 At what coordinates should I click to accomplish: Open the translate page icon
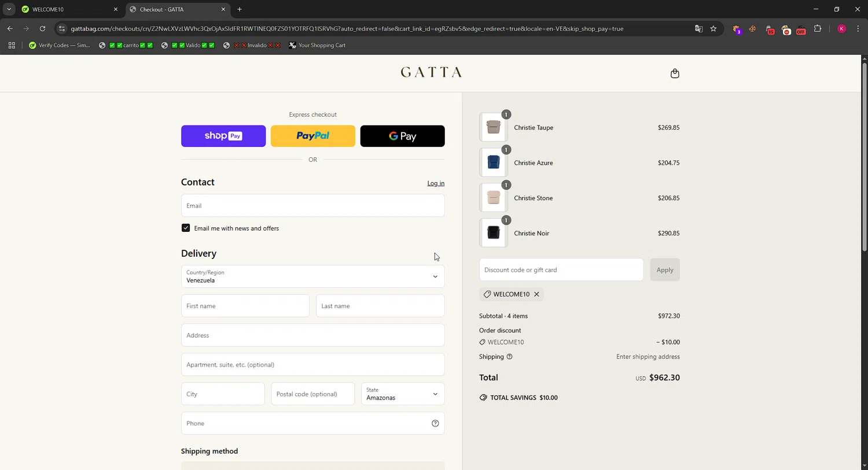698,28
